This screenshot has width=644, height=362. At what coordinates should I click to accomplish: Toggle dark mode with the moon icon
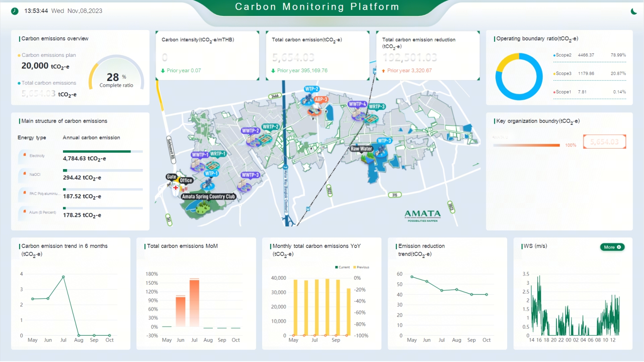pyautogui.click(x=634, y=11)
